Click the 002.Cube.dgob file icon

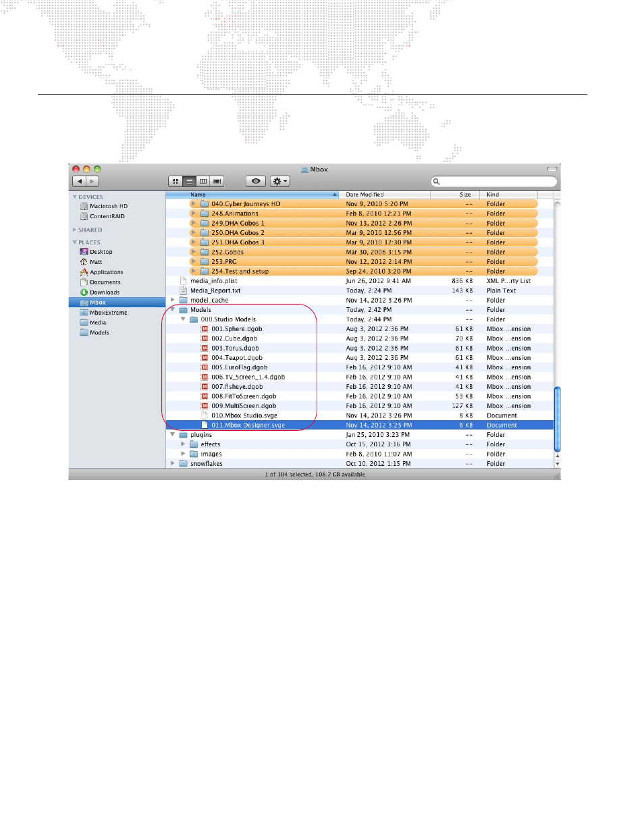[x=205, y=339]
